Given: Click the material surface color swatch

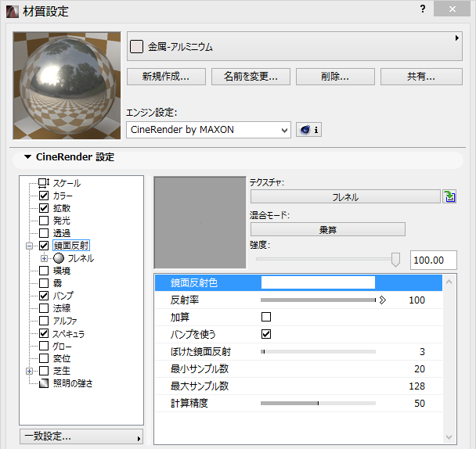Looking at the screenshot, I should pyautogui.click(x=136, y=47).
